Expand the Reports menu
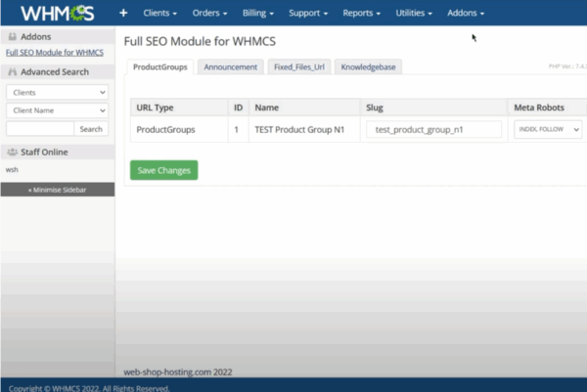Screen dimensions: 587x392 pos(362,14)
